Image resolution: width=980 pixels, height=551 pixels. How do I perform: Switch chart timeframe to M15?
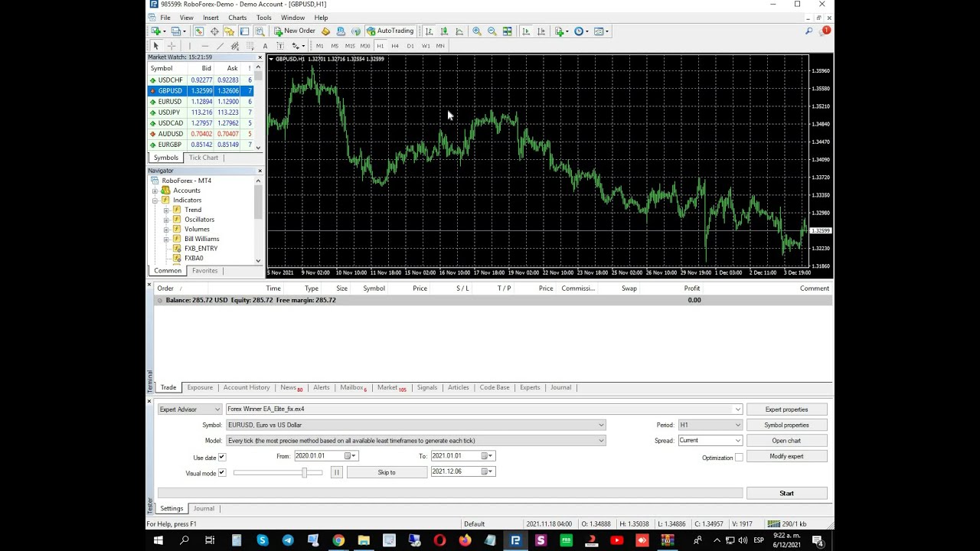tap(350, 46)
